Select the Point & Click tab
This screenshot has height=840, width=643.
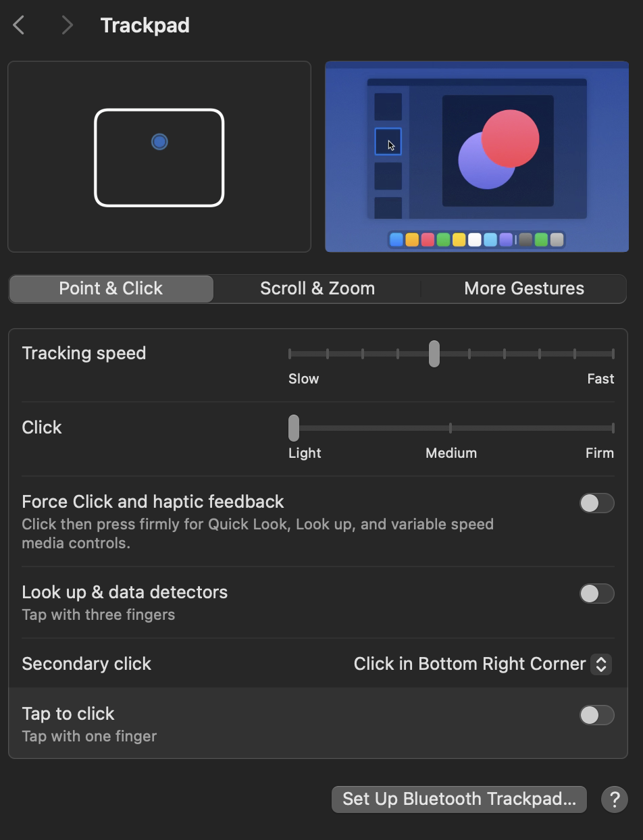(x=111, y=288)
